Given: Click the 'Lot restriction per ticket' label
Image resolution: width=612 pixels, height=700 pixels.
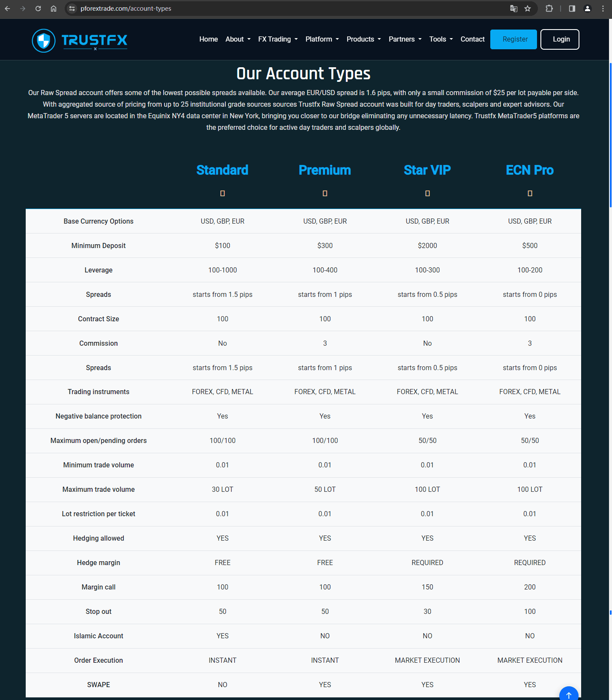Looking at the screenshot, I should click(99, 514).
